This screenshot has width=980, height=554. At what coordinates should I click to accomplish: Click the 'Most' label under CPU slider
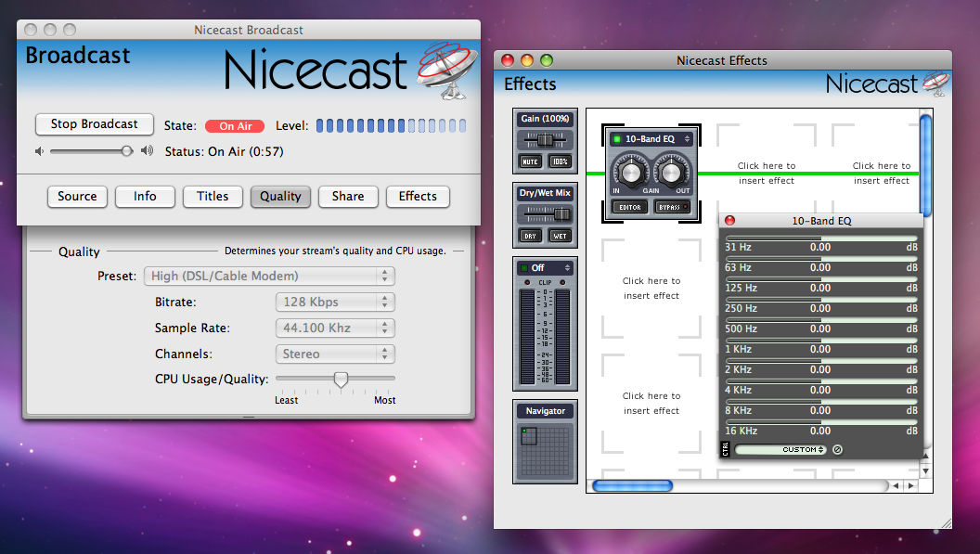[385, 400]
